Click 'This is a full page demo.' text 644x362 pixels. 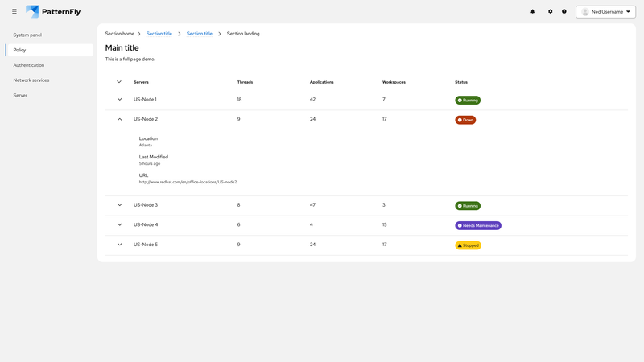pyautogui.click(x=130, y=59)
